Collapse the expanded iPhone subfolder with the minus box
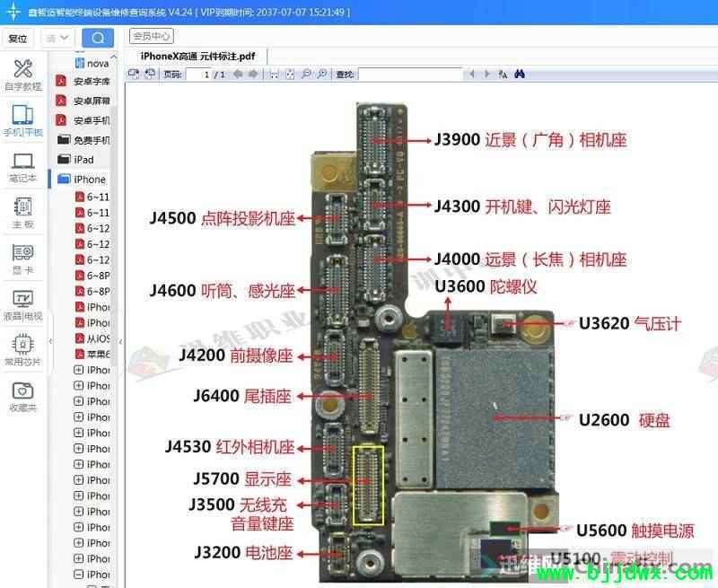 pos(78,575)
